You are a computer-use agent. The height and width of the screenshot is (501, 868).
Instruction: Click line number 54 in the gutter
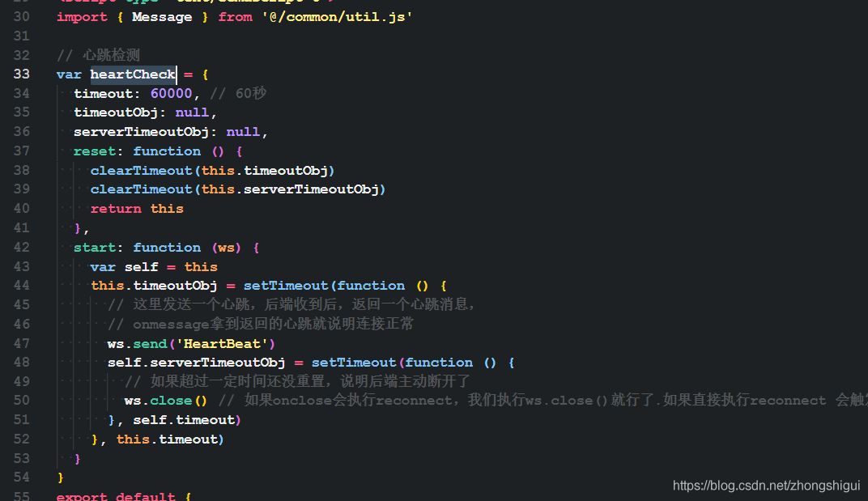[22, 478]
